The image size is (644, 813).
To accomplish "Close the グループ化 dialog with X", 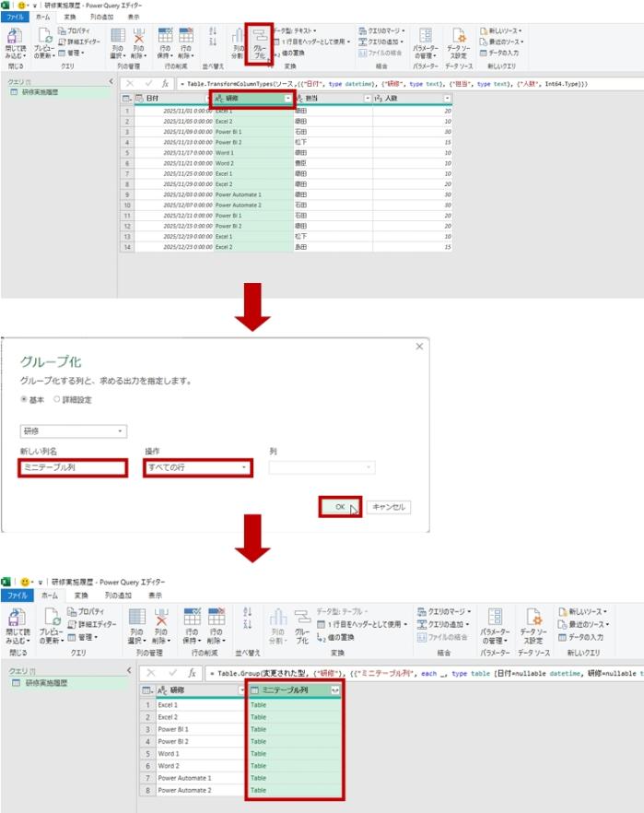I will point(419,347).
